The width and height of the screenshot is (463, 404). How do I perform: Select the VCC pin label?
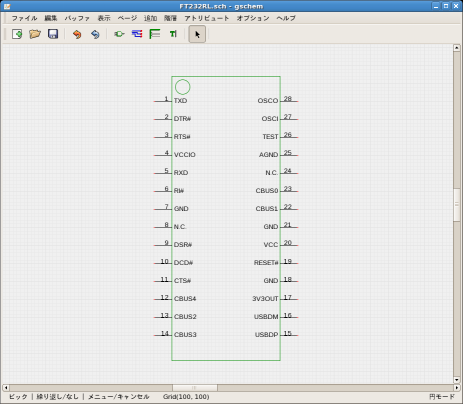click(271, 245)
